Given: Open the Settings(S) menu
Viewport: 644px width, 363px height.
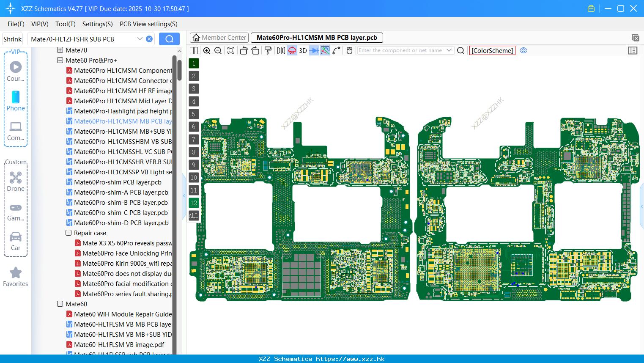Looking at the screenshot, I should pyautogui.click(x=98, y=24).
